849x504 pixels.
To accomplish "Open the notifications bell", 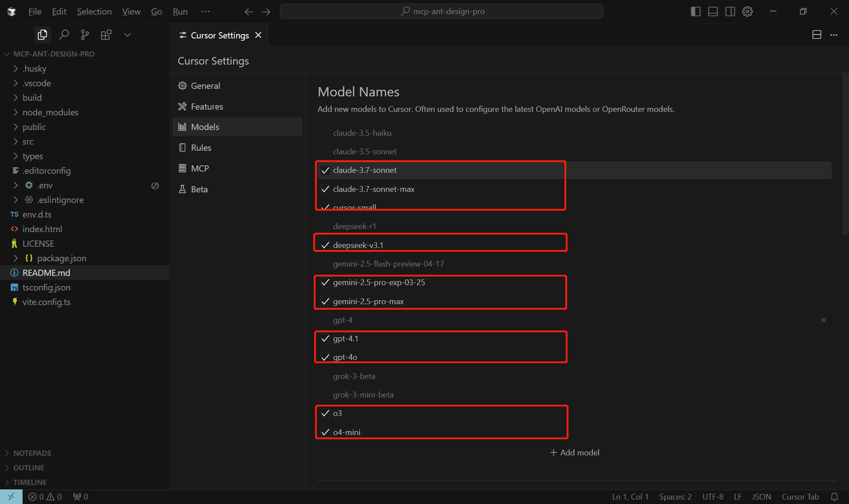I will (834, 497).
